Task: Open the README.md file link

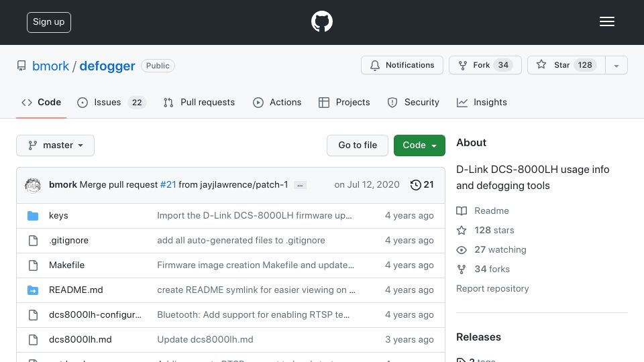Action: click(76, 290)
